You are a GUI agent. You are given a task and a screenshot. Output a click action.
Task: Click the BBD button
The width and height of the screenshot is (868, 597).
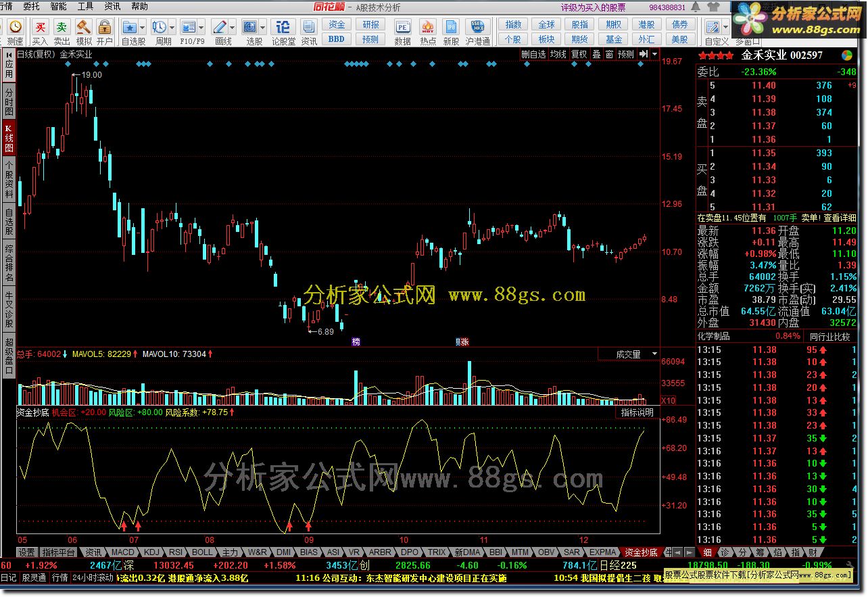coord(337,39)
